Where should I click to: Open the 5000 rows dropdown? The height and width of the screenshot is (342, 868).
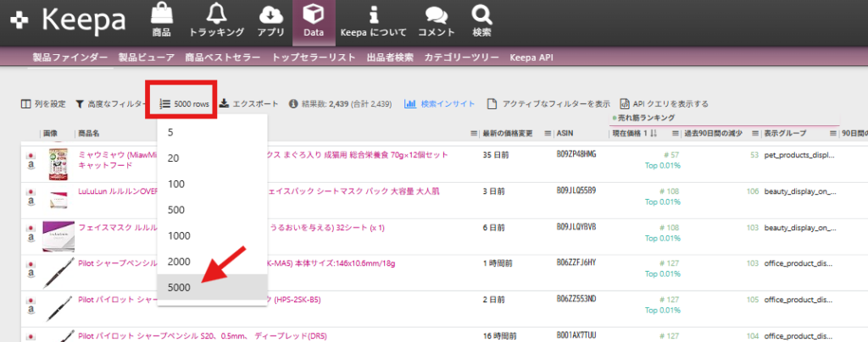coord(185,104)
